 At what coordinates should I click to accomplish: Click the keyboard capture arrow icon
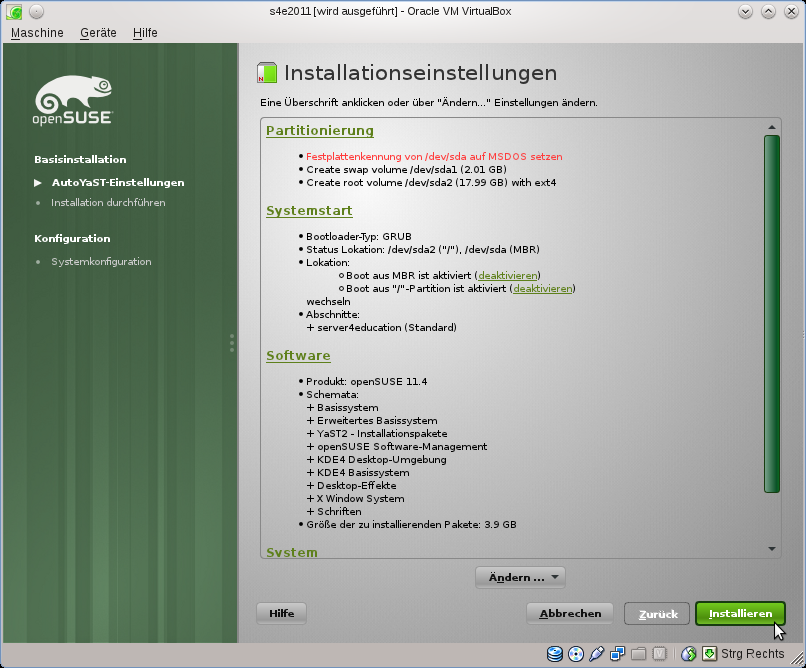tap(709, 654)
